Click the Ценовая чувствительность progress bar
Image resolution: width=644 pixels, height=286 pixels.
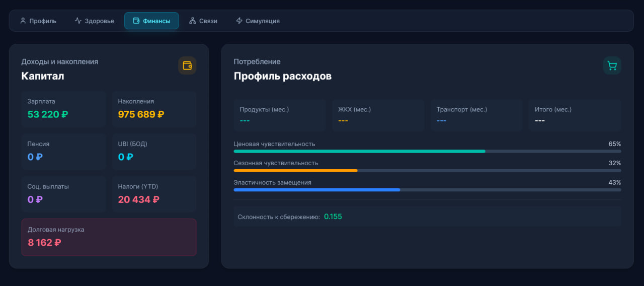(x=427, y=151)
